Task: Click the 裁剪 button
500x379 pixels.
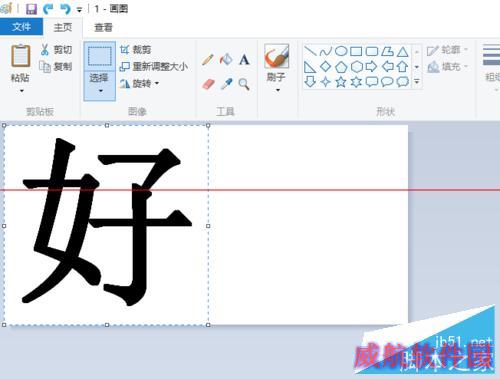Action: [136, 50]
